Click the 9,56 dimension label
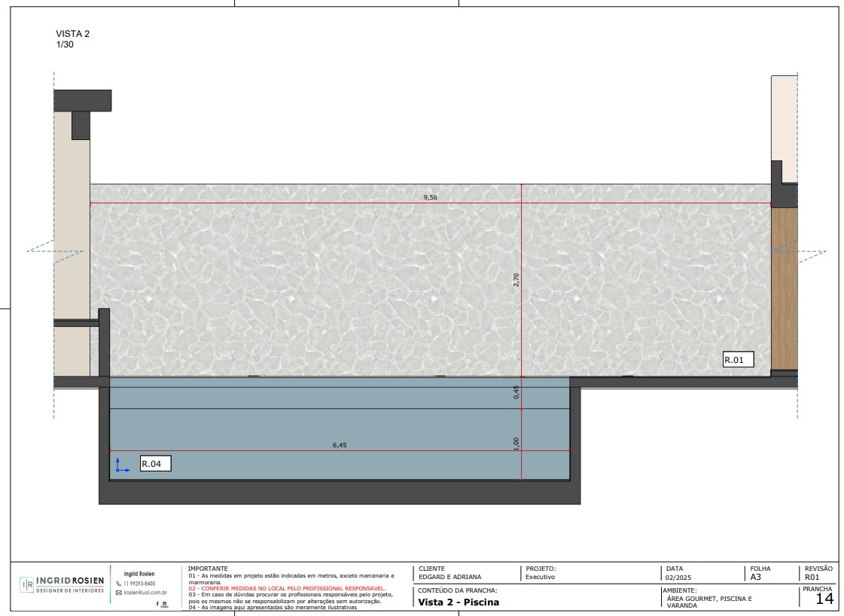Viewport: 844px width, 616px height. pyautogui.click(x=430, y=197)
